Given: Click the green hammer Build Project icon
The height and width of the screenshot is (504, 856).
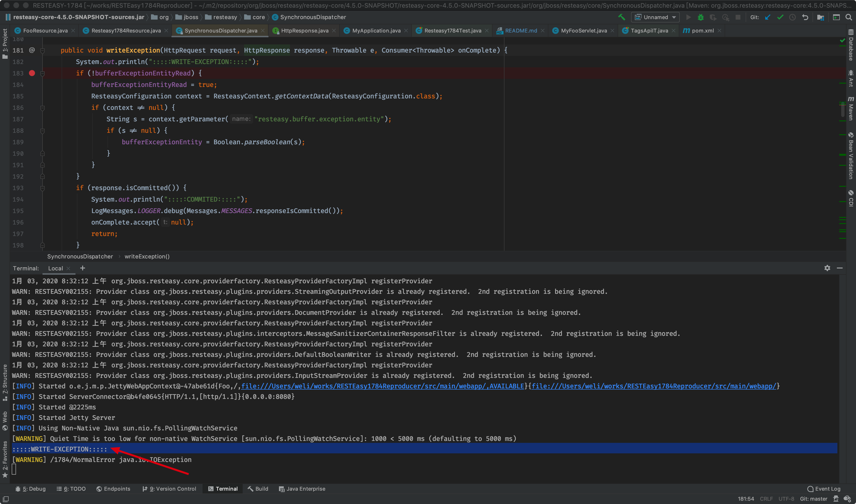Looking at the screenshot, I should pos(621,17).
